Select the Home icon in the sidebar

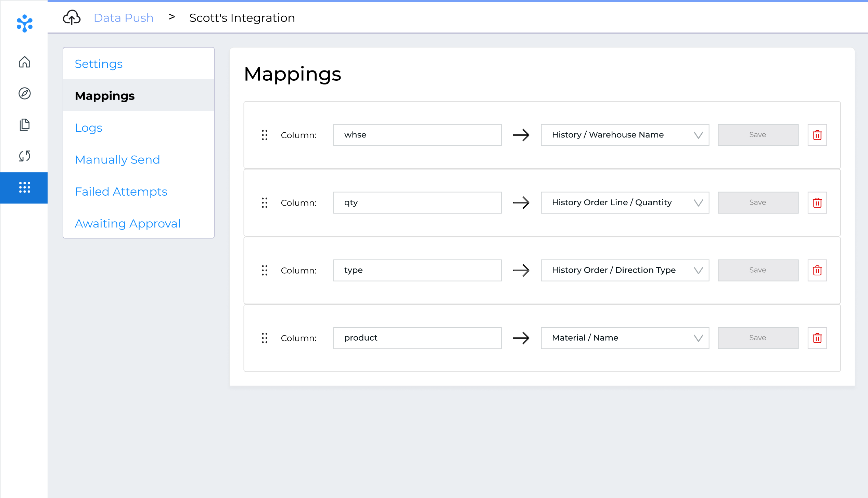(24, 62)
